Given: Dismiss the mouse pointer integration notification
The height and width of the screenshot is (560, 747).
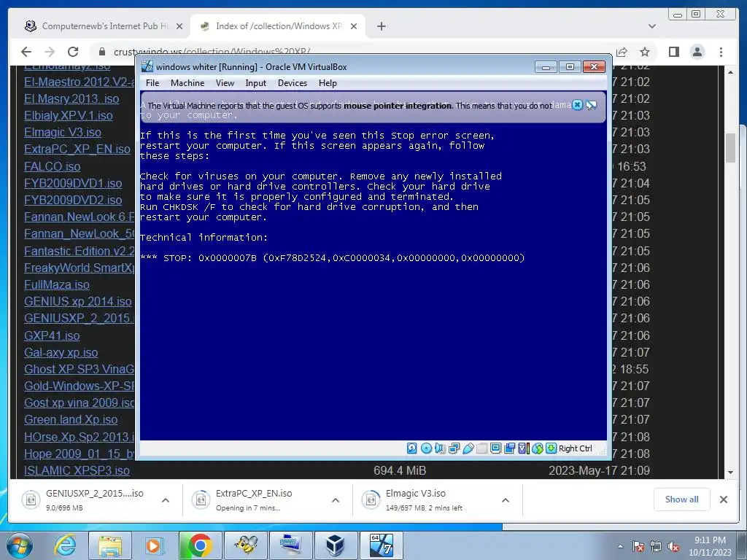Looking at the screenshot, I should point(578,105).
